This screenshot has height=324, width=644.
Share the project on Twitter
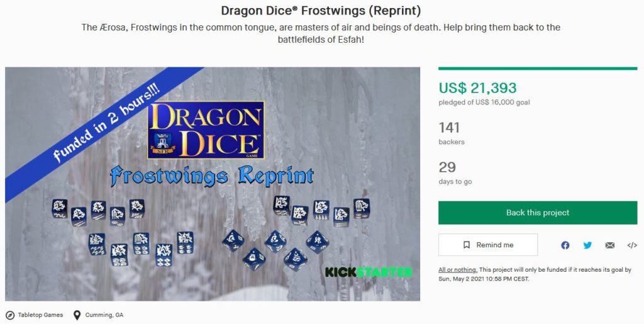click(587, 245)
